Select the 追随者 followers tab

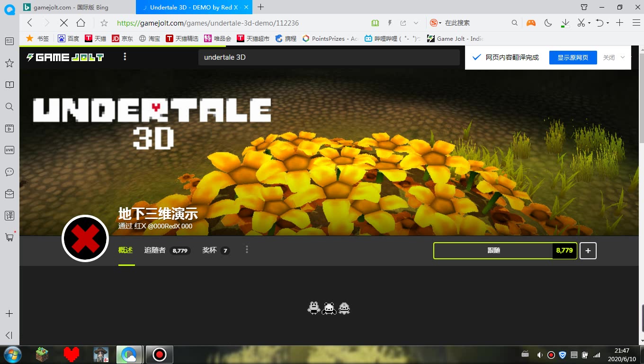[x=167, y=250]
